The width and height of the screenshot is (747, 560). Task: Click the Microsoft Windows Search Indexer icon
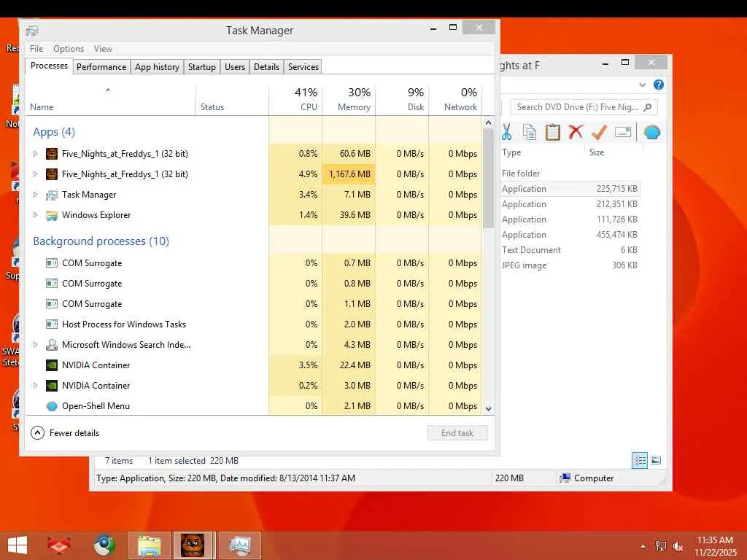click(x=52, y=345)
